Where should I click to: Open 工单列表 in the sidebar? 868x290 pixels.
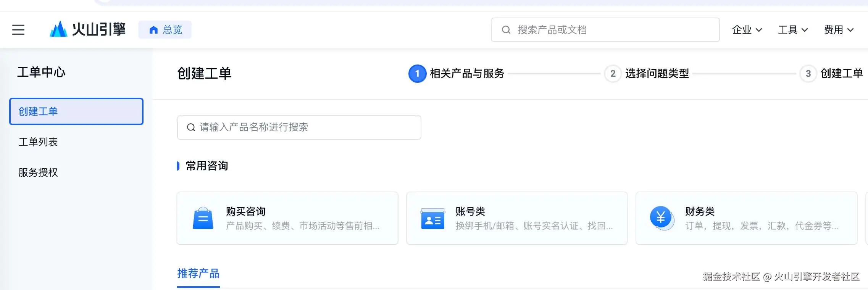point(38,142)
